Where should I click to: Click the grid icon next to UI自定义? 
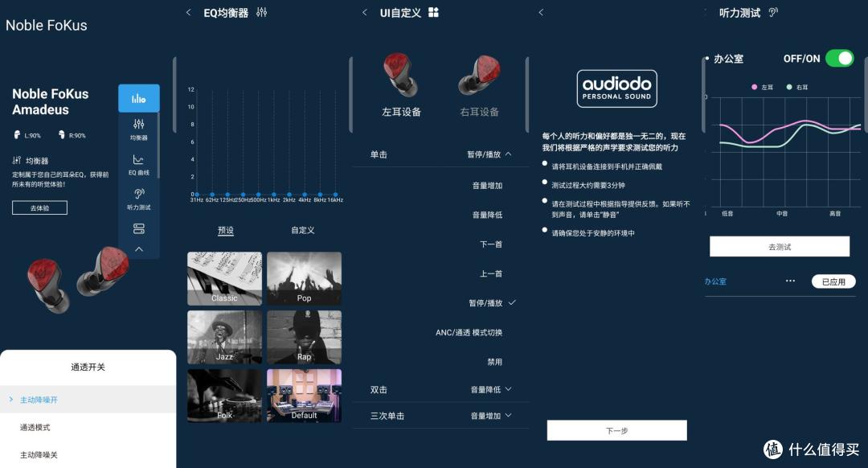click(433, 12)
